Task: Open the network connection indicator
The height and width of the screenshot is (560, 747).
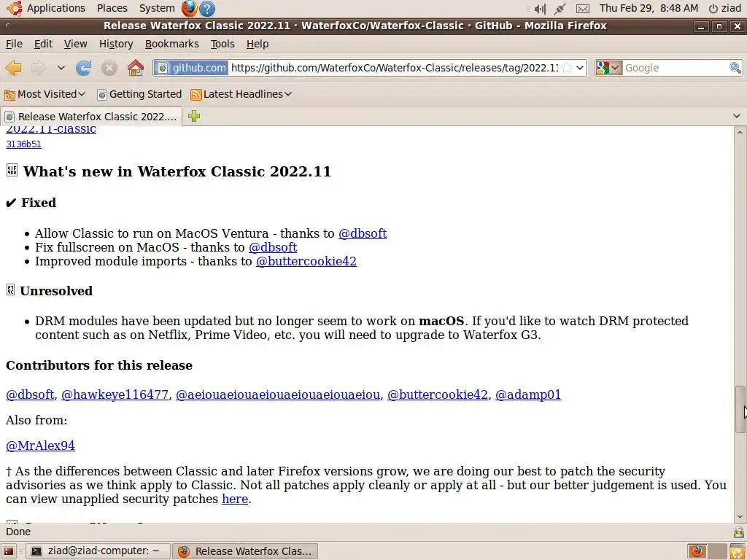Action: tap(560, 8)
